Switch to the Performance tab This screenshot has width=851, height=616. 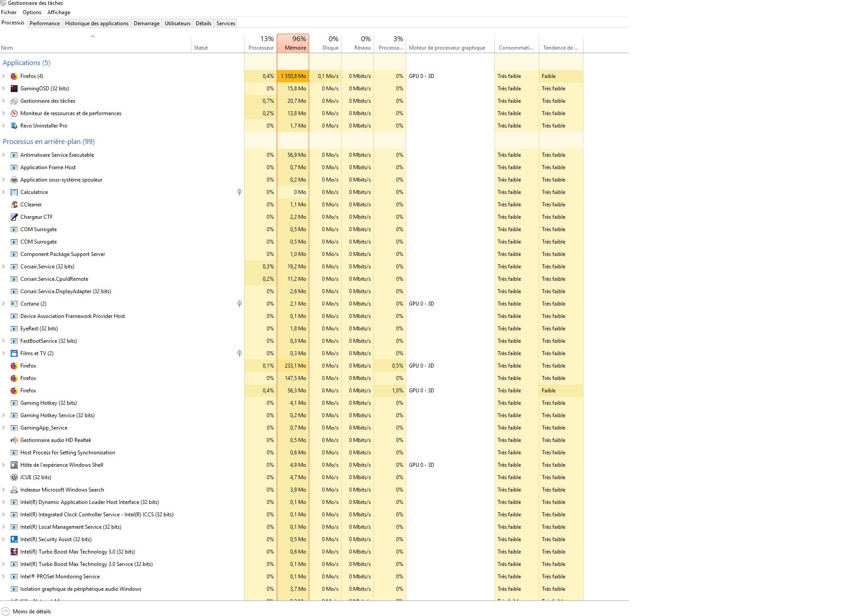(45, 23)
